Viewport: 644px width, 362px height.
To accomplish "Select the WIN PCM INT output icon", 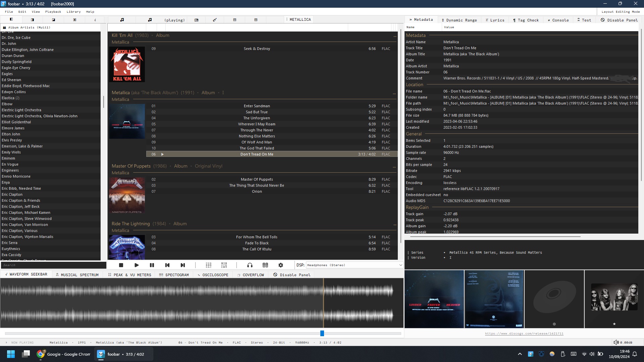I will [x=224, y=265].
